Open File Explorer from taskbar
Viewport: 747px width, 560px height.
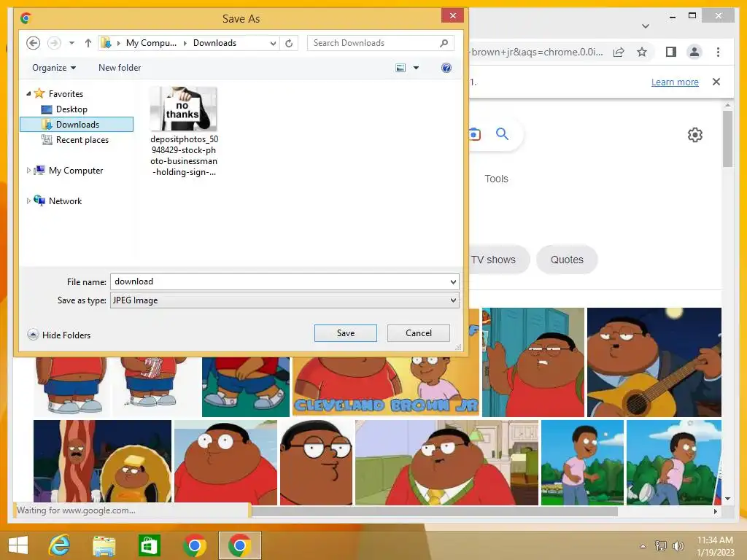point(104,545)
